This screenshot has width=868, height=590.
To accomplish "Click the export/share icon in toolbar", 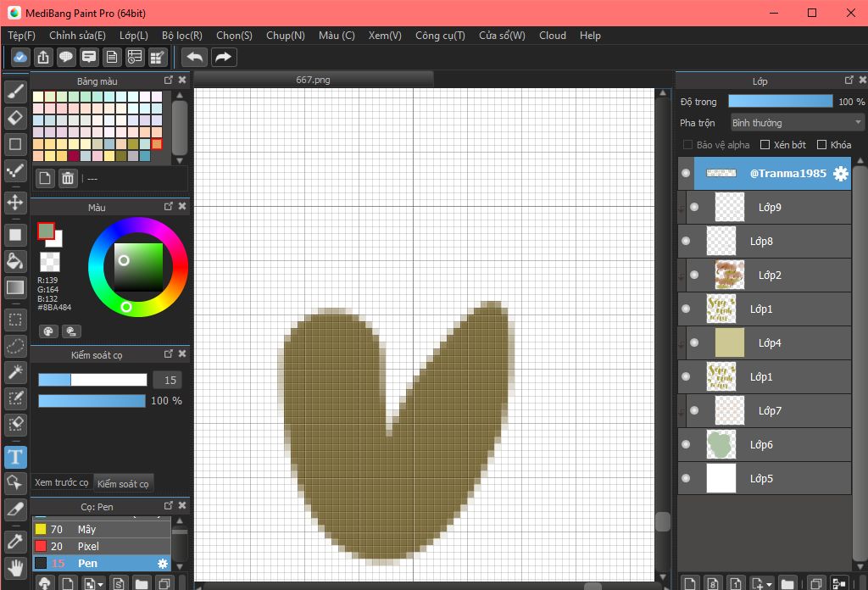I will 43,57.
